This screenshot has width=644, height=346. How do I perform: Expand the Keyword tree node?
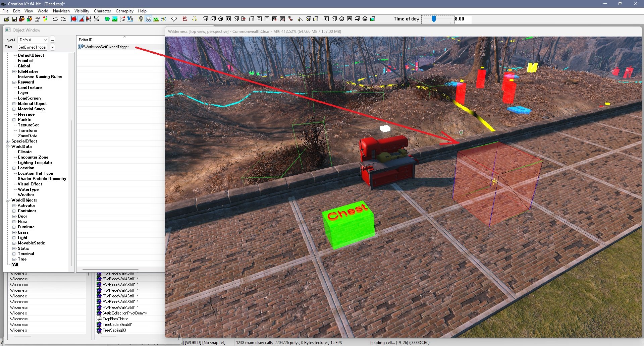click(14, 82)
